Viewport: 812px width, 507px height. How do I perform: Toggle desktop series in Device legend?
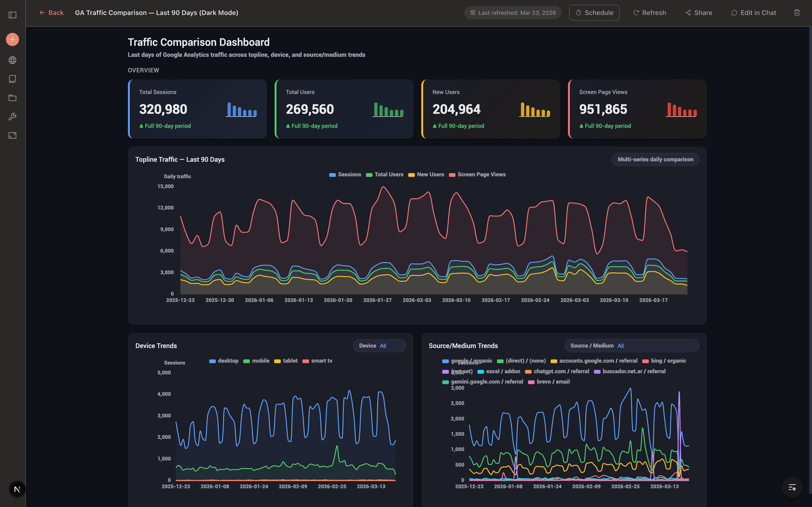[x=224, y=361]
